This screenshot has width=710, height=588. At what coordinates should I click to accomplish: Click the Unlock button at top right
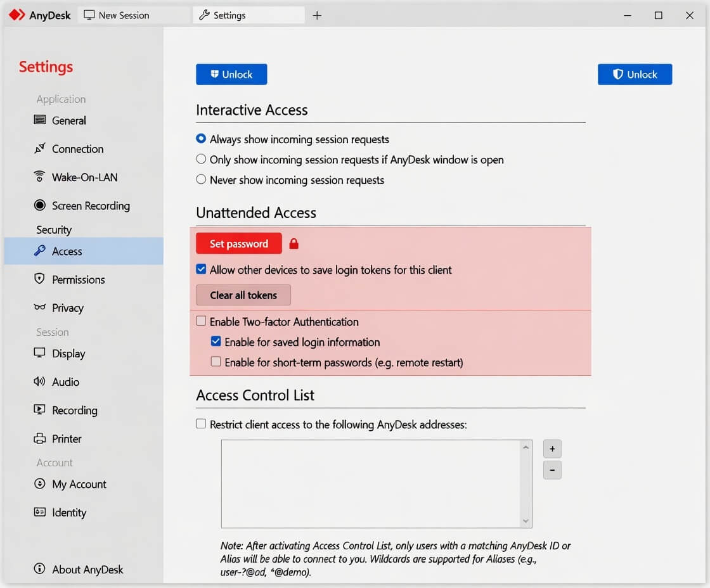tap(635, 74)
